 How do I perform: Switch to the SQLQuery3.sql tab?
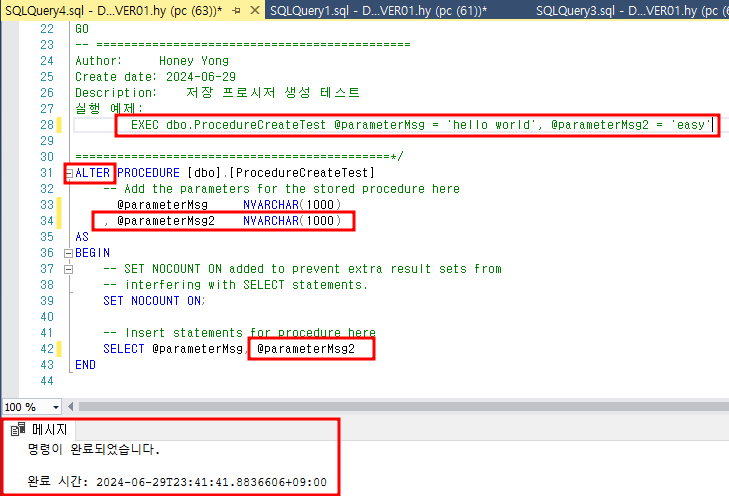click(x=630, y=10)
